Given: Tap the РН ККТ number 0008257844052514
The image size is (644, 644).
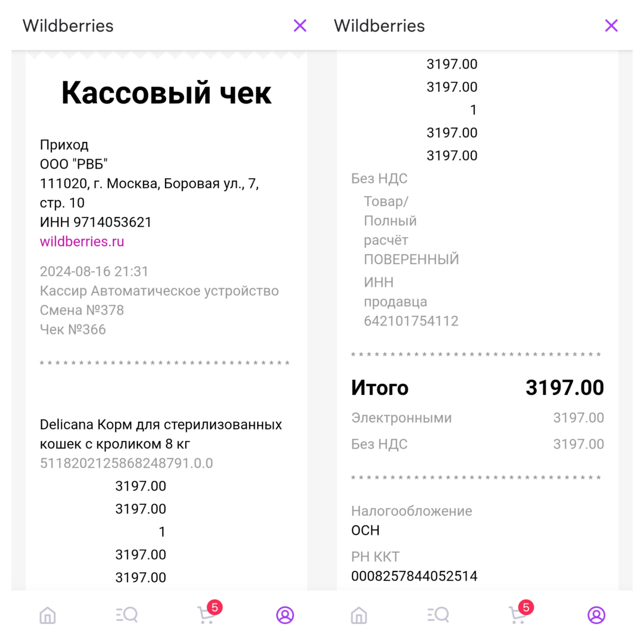Looking at the screenshot, I should click(414, 576).
